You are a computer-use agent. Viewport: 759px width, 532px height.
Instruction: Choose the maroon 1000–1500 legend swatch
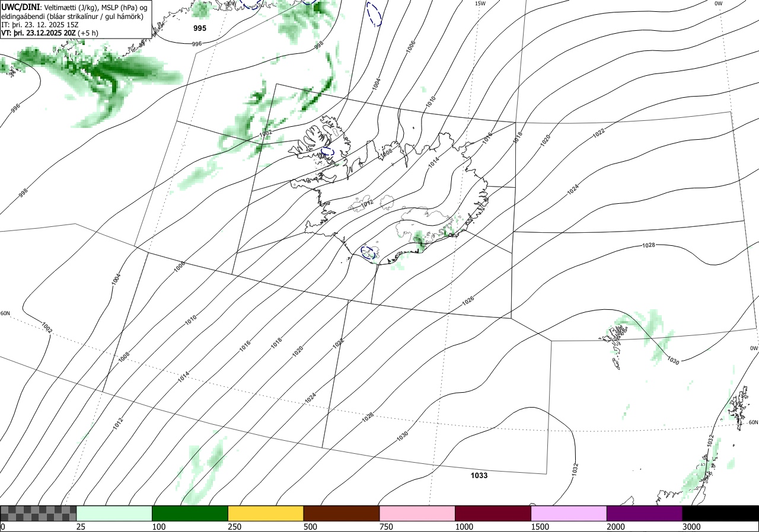pyautogui.click(x=493, y=513)
